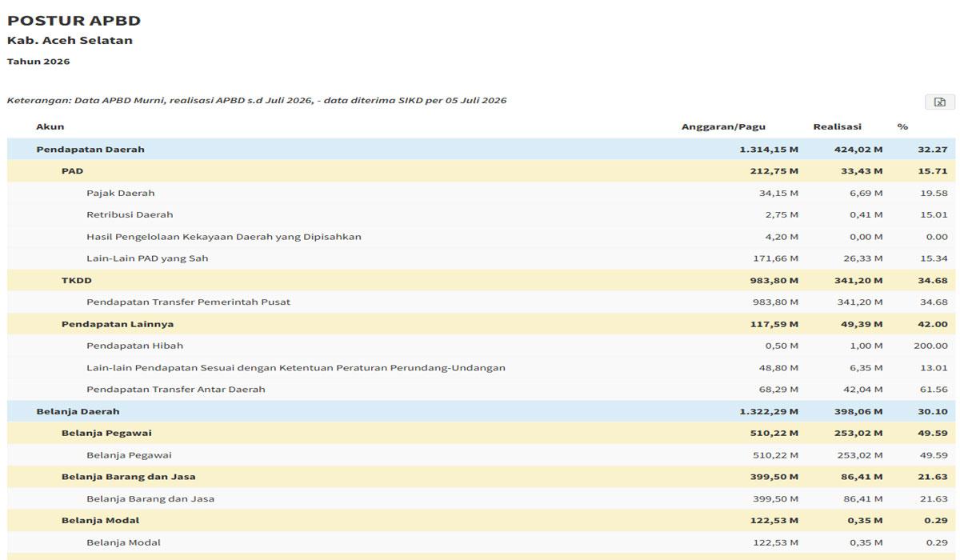Select Lain-Lain PAD yang Sah row
The width and height of the screenshot is (960, 560).
point(482,258)
